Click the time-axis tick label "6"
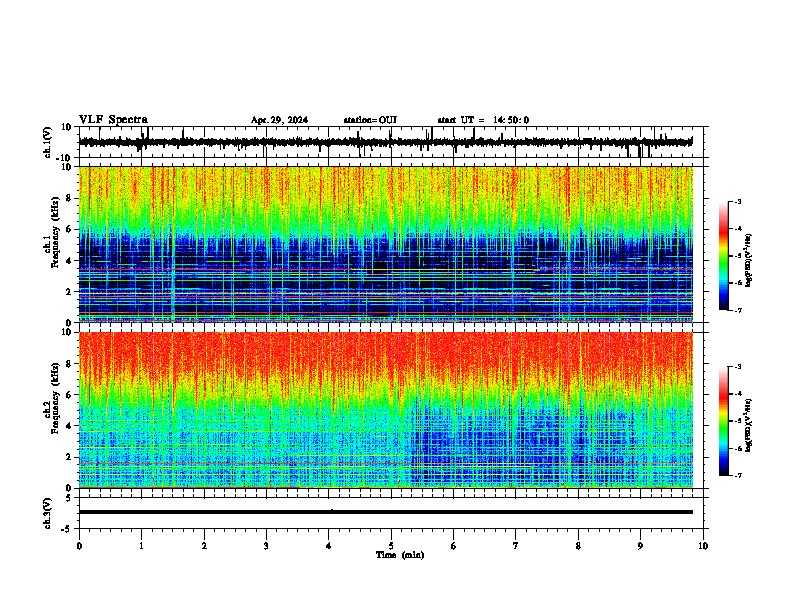 pos(454,546)
